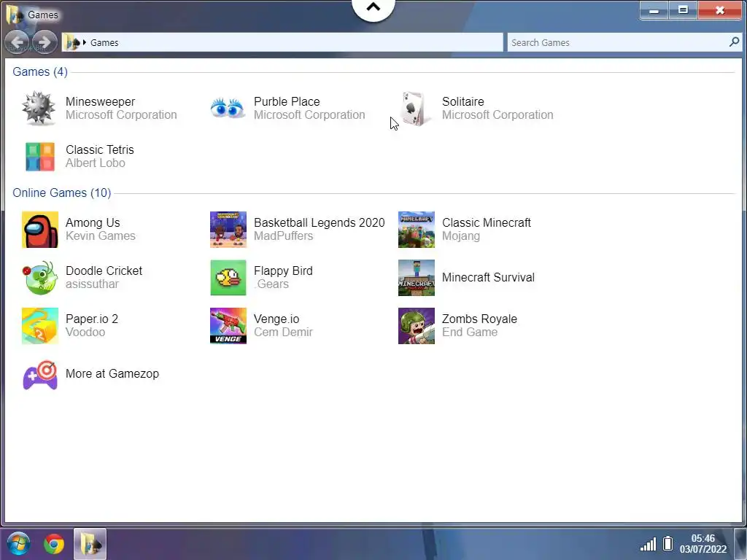Open the Paper.io 2 icon
This screenshot has width=747, height=560.
pos(40,326)
